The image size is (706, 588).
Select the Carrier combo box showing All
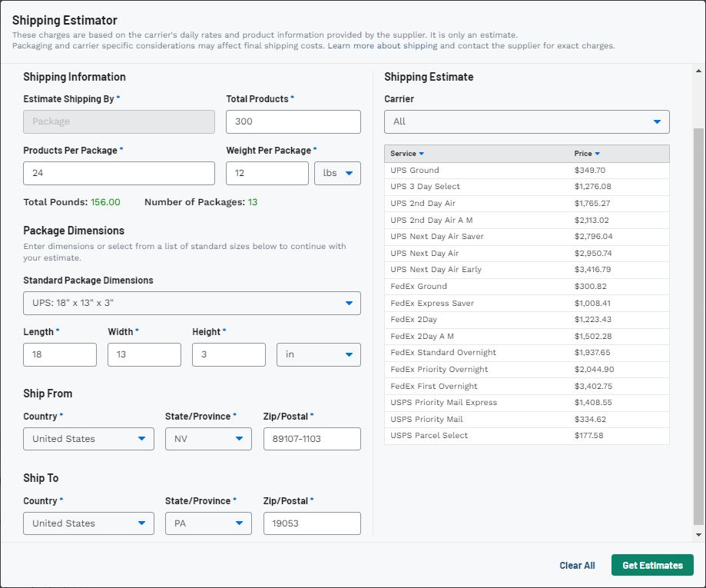pos(527,121)
